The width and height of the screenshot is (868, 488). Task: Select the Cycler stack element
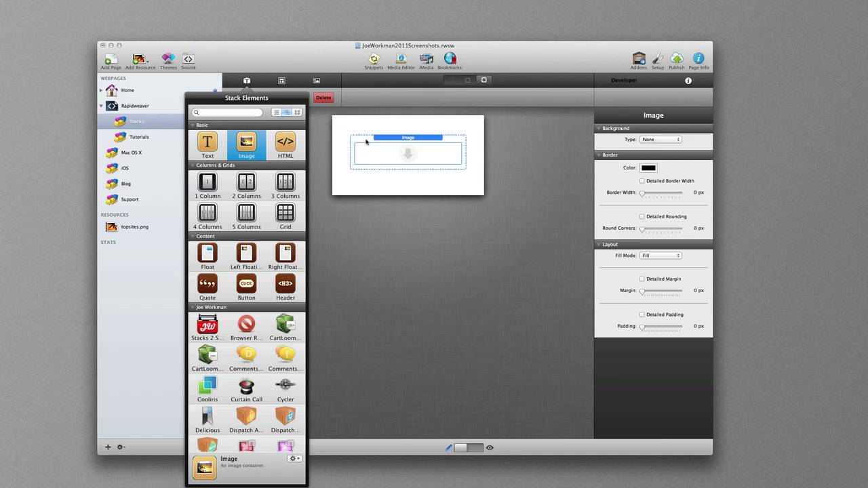pyautogui.click(x=285, y=389)
